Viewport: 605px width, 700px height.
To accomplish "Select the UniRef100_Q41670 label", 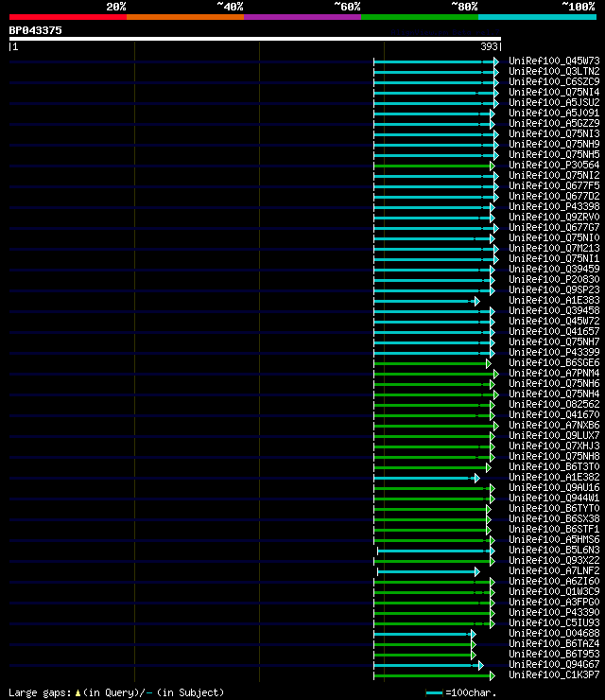I will tap(554, 414).
